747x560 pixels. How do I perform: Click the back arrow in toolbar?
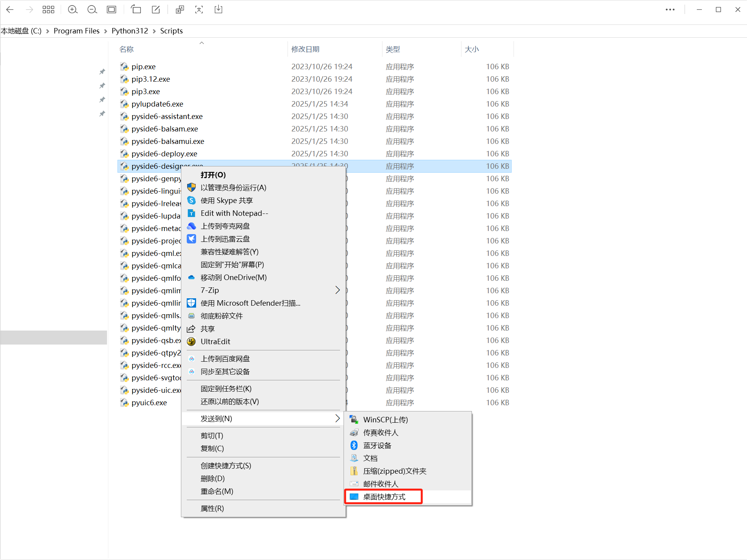(10, 10)
